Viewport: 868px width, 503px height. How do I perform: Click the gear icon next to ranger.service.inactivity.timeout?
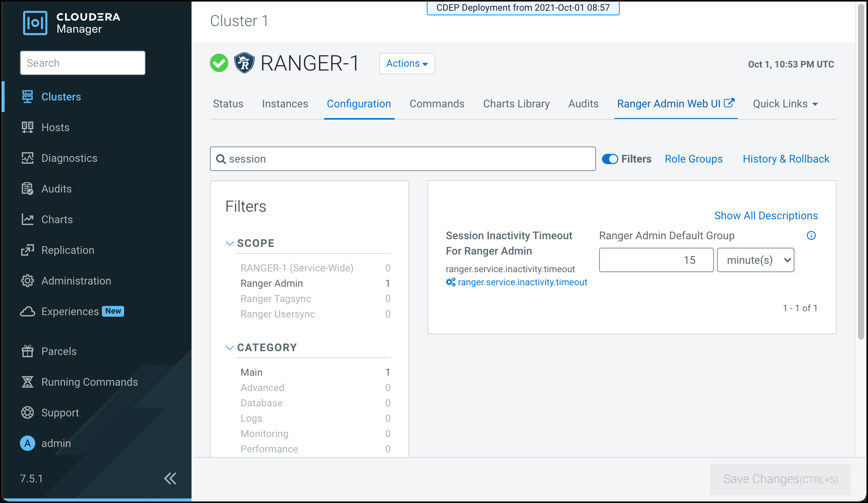coord(450,282)
